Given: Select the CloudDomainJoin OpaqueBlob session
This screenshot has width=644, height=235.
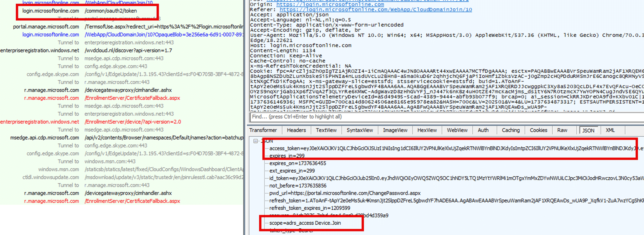Looking at the screenshot, I should (x=122, y=34).
